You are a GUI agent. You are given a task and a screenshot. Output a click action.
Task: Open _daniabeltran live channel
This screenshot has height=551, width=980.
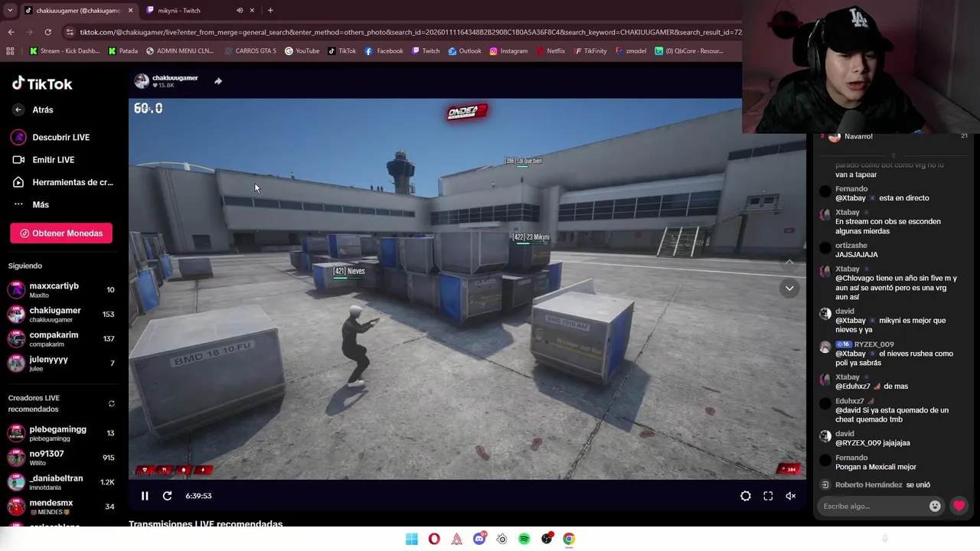(x=61, y=482)
